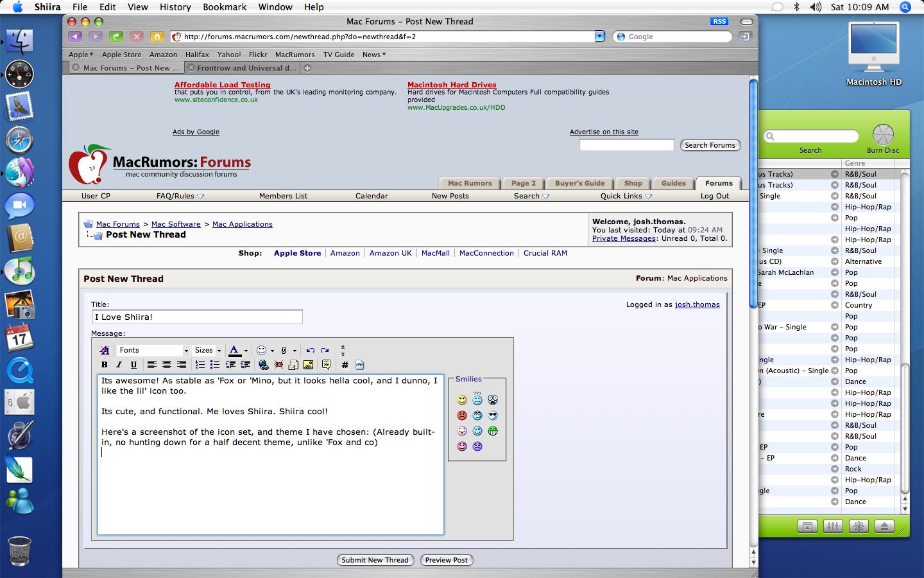Reload the page using the green button
The image size is (924, 578).
tap(116, 37)
